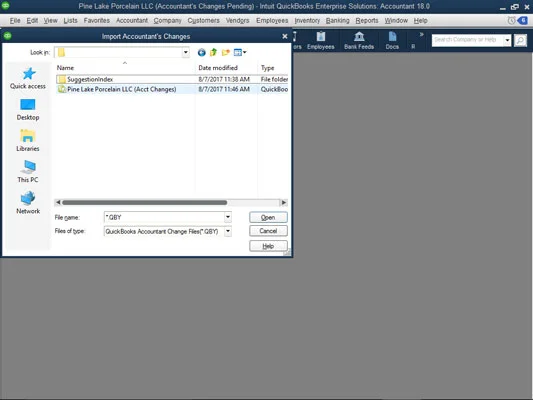The width and height of the screenshot is (533, 400).
Task: Open Quick access location
Action: (x=28, y=79)
